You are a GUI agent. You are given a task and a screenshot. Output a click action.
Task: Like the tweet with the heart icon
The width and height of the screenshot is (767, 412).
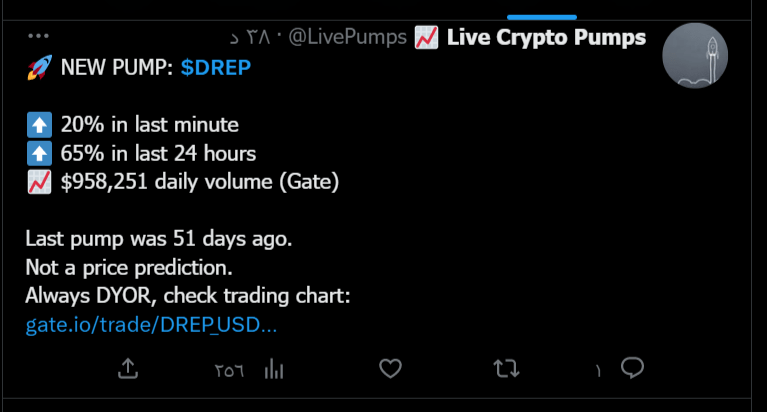click(390, 368)
